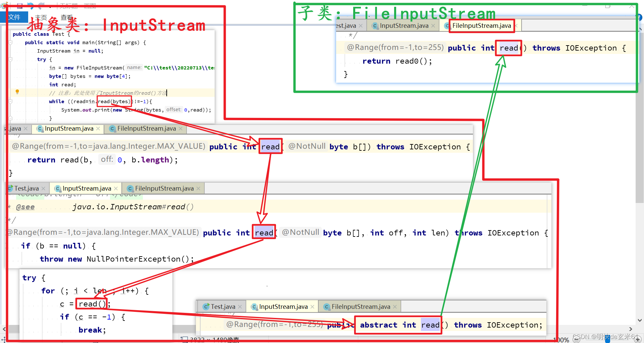Click the horizontal scrollbar left arrow

pos(4,329)
